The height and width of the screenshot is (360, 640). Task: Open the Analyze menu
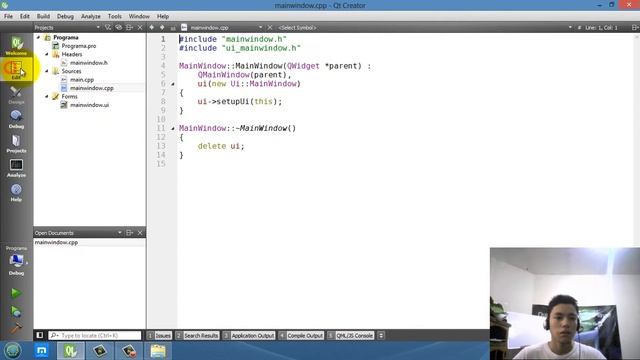point(91,16)
